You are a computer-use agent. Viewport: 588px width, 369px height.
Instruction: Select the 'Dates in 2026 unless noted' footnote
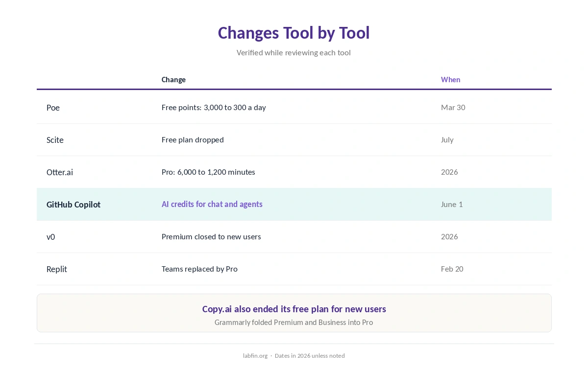coord(310,356)
